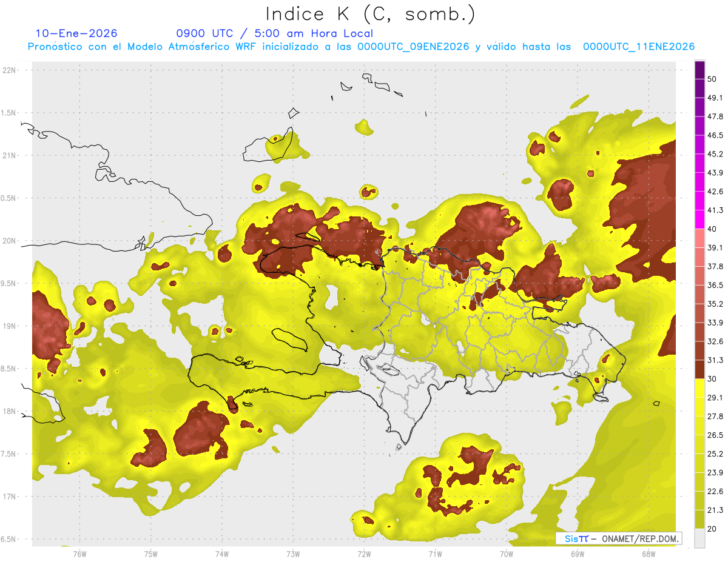Click the '23.9' value on the color scale

coord(715,472)
